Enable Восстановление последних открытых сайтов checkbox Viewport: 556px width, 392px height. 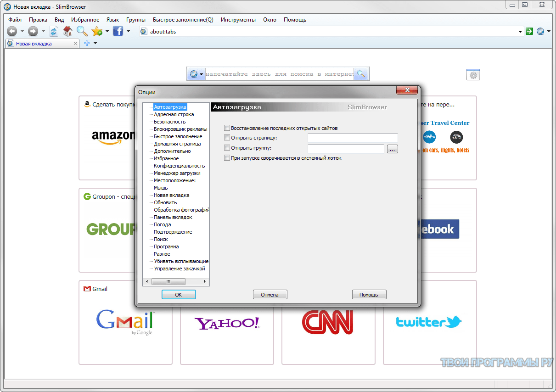227,128
